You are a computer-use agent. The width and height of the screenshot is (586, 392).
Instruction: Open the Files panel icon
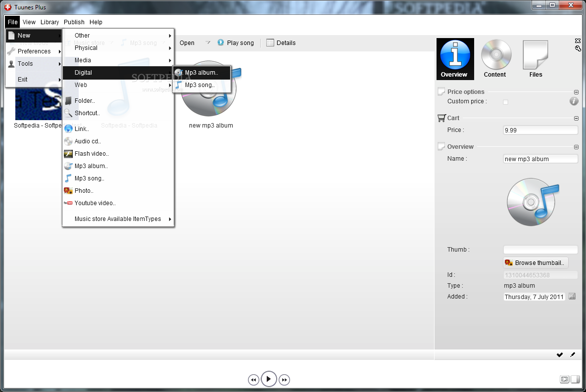point(536,59)
